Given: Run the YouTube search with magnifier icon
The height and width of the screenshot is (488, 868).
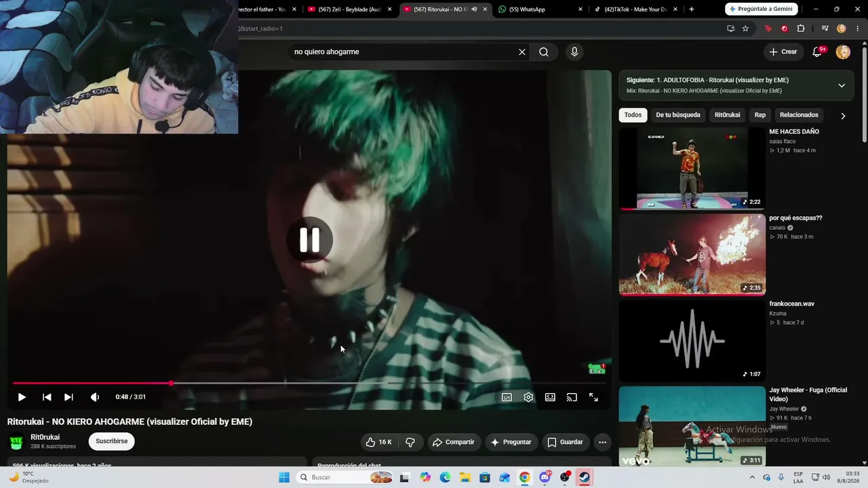Looking at the screenshot, I should (x=544, y=52).
